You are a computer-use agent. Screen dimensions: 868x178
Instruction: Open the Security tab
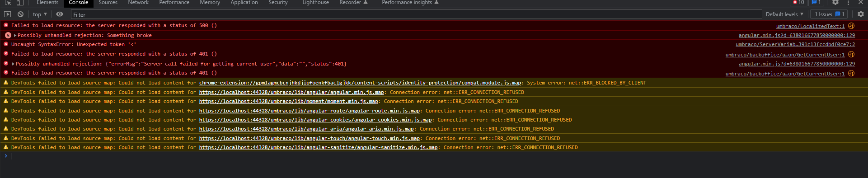278,3
